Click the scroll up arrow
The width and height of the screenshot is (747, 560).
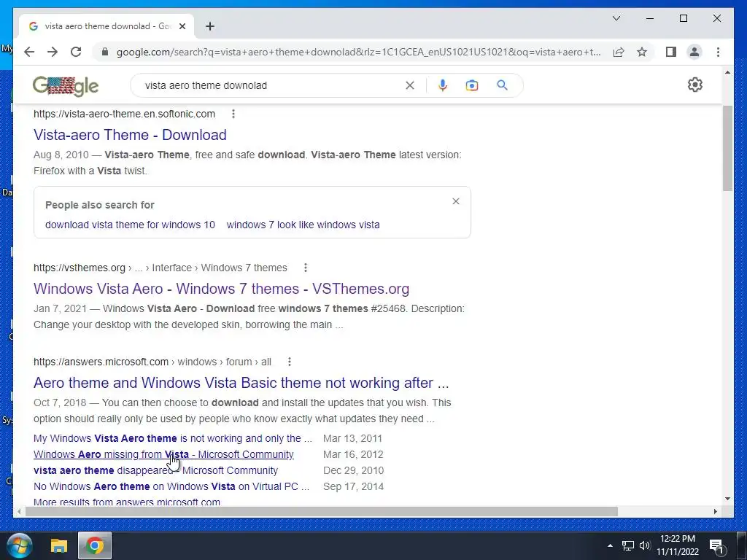click(727, 72)
